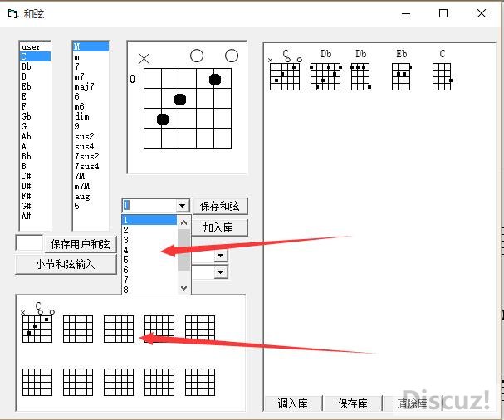The image size is (504, 420).
Task: Click the text box beside 保存用户和弦
Action: (28, 243)
